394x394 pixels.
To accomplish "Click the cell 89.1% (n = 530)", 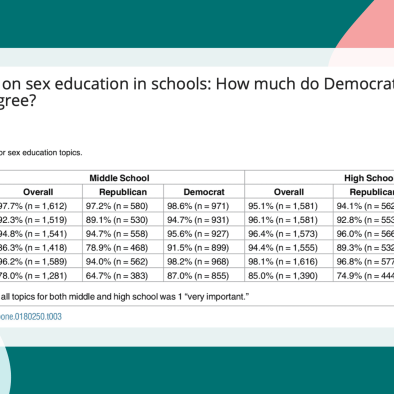I will tap(117, 220).
